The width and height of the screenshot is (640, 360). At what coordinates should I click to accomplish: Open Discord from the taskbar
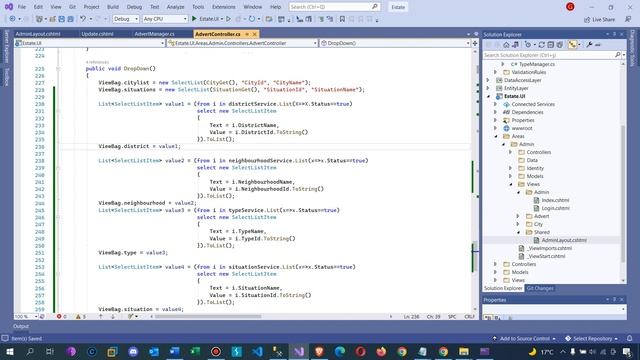click(x=133, y=351)
